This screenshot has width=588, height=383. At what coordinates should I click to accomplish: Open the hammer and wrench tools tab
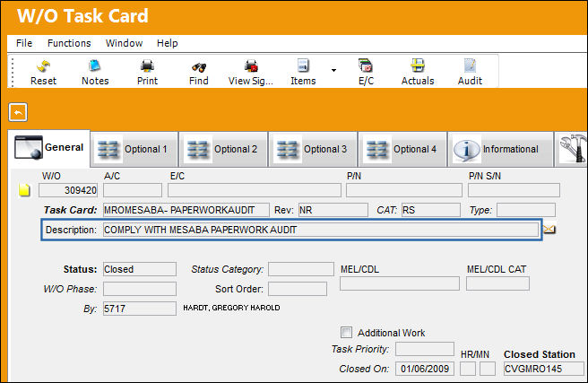(572, 149)
